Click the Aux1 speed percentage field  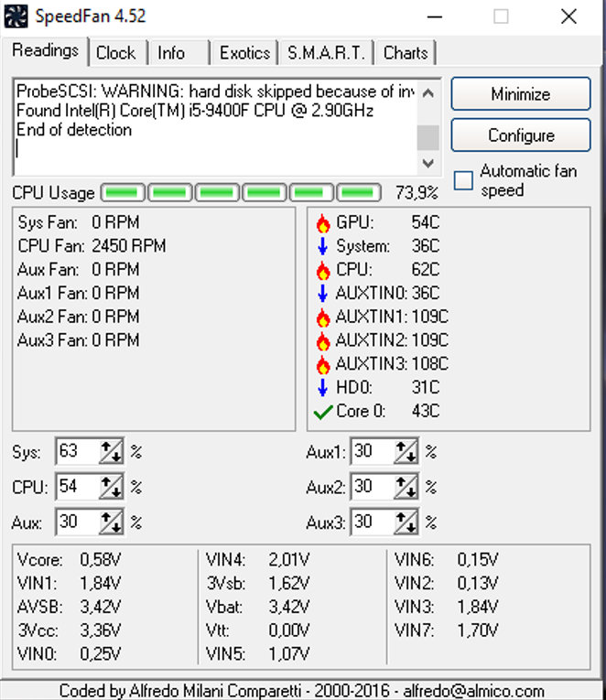(x=373, y=451)
